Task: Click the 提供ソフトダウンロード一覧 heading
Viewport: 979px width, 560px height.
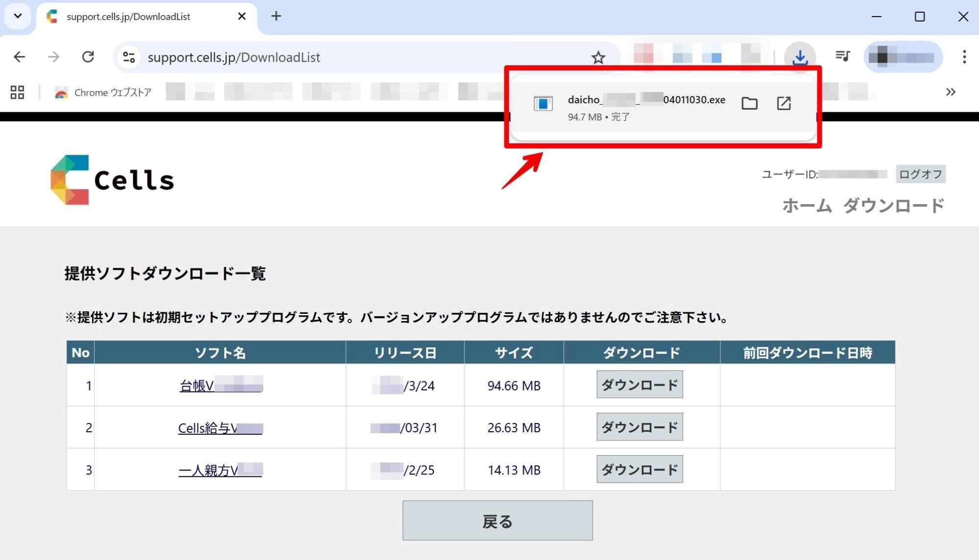Action: 165,273
